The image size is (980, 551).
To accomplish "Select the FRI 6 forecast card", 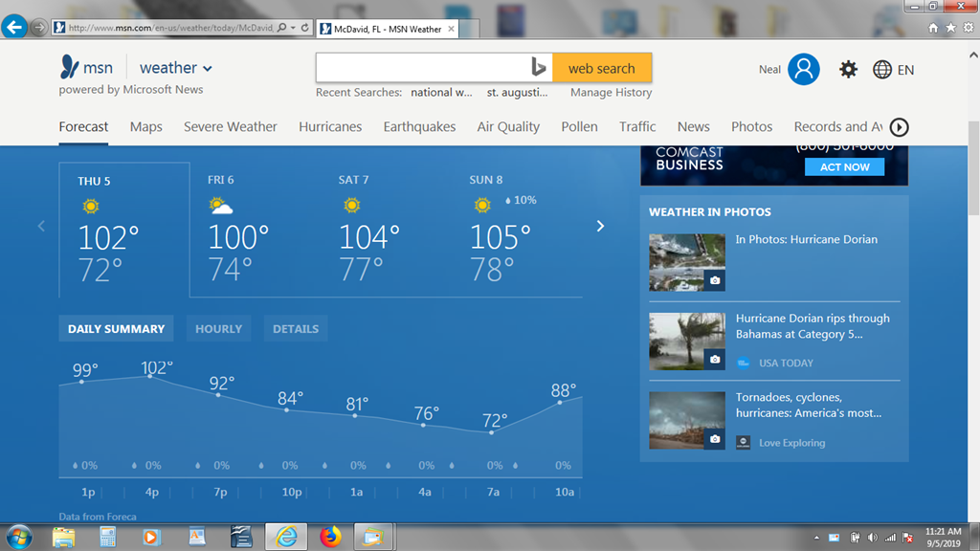I will (255, 230).
